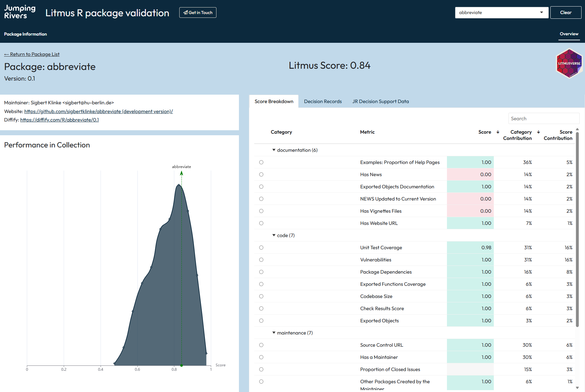Open Package Information menu
Viewport: 585px width, 392px height.
(x=25, y=34)
